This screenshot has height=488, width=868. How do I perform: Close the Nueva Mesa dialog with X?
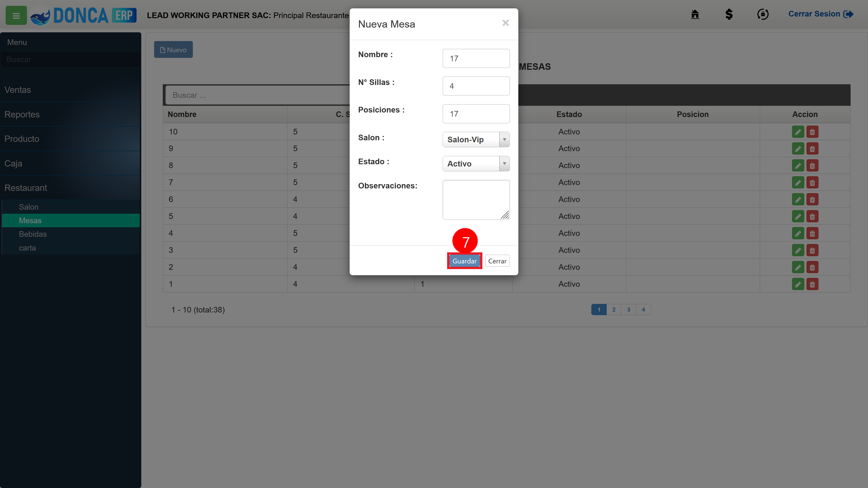pos(505,23)
